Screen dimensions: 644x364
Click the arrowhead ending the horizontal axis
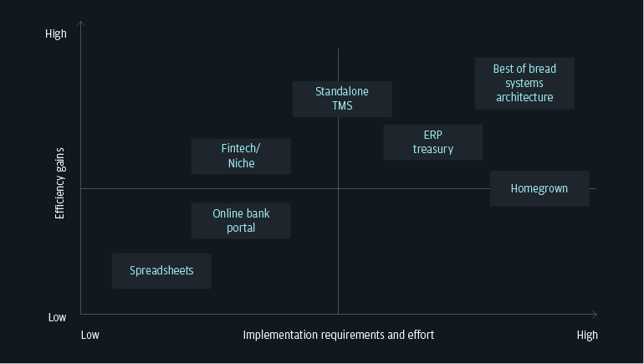coord(595,315)
